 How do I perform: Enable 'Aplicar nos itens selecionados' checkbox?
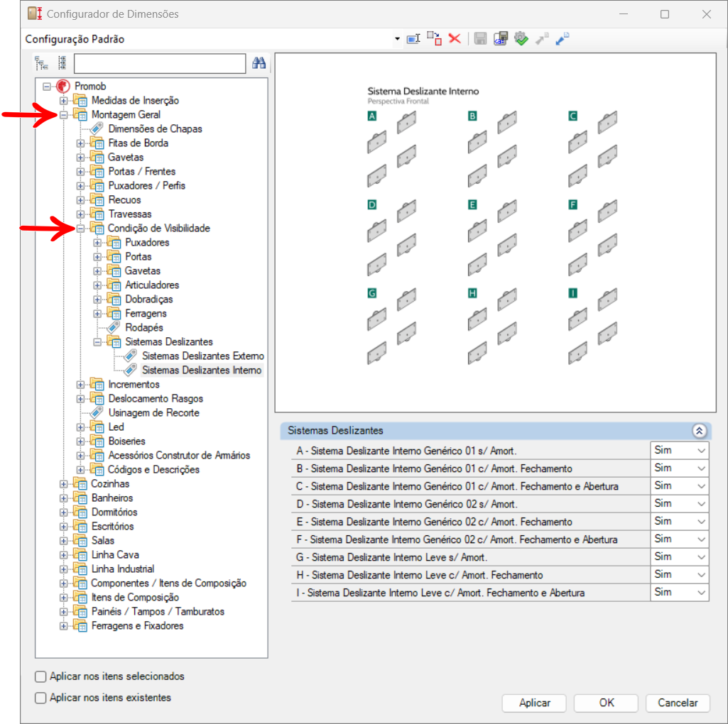coord(41,676)
